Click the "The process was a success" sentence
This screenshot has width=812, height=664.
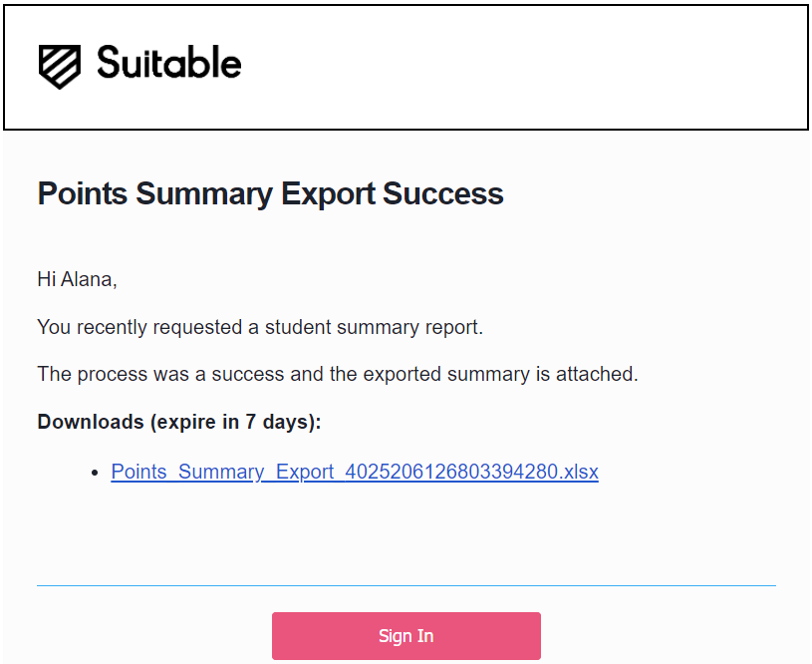click(338, 374)
